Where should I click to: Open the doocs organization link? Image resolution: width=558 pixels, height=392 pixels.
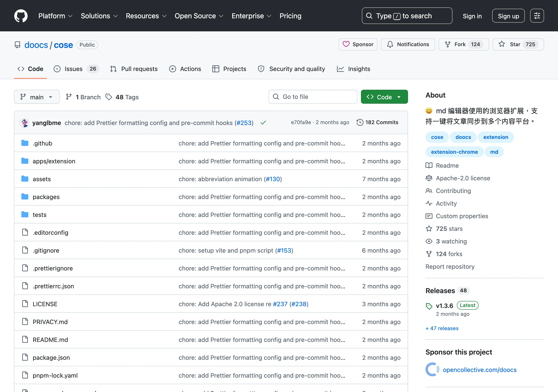(x=36, y=45)
